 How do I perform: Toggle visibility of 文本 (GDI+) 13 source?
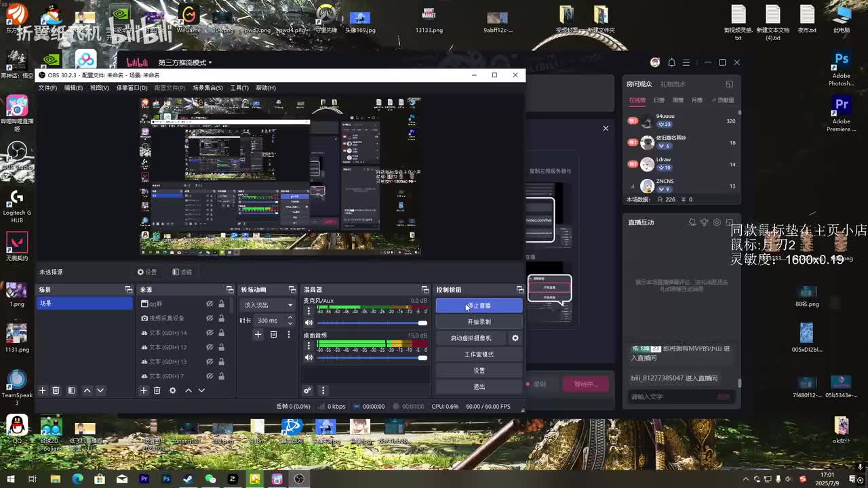(x=210, y=361)
